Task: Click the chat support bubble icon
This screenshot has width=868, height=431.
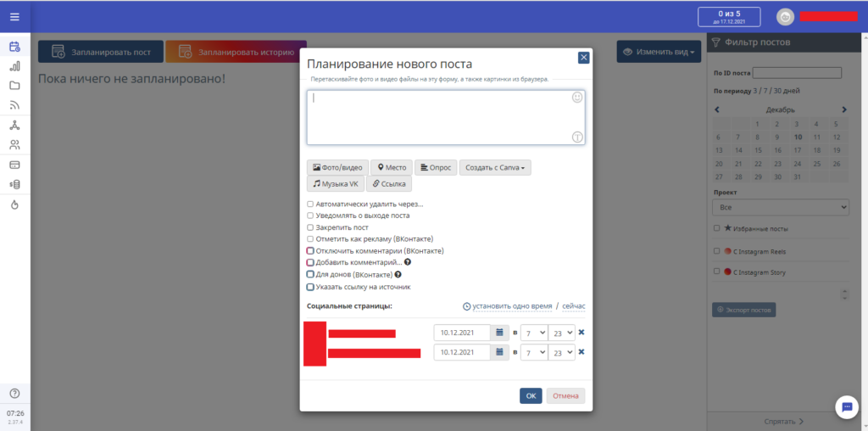Action: 847,407
